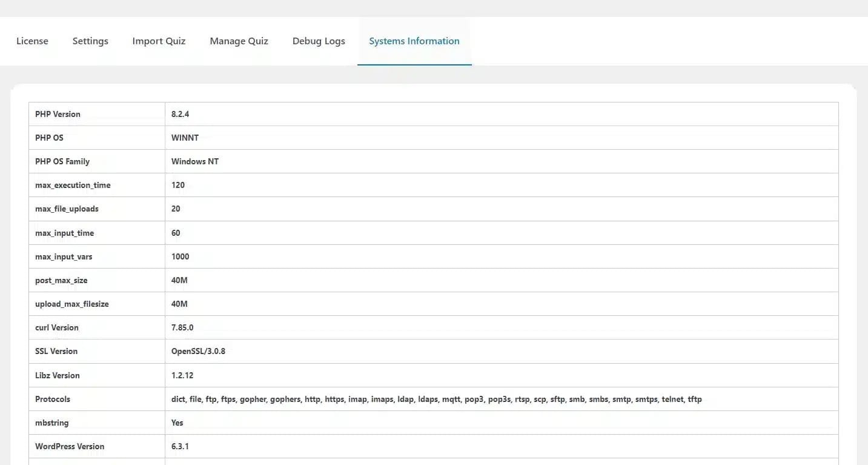Click the max_execution_time label
The width and height of the screenshot is (868, 465).
(x=73, y=185)
